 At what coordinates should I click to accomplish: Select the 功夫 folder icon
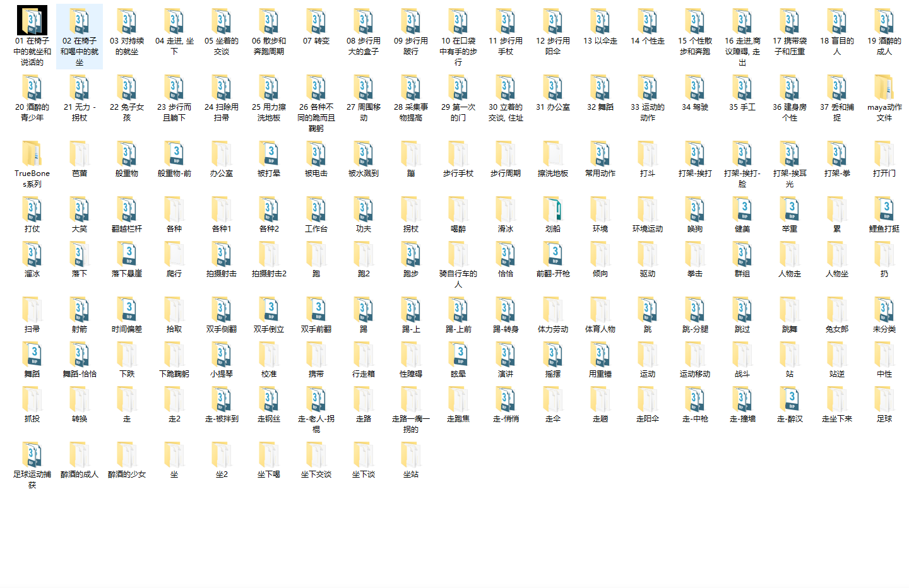click(364, 209)
